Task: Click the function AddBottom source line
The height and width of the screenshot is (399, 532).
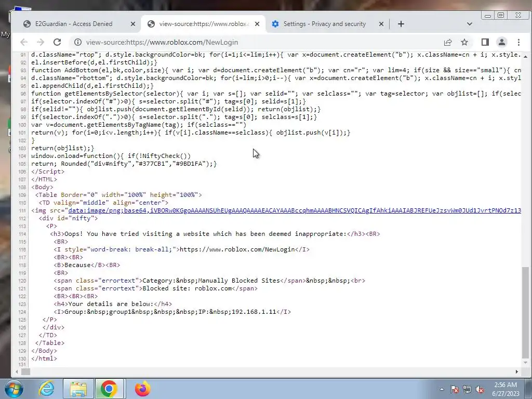Action: click(x=276, y=70)
